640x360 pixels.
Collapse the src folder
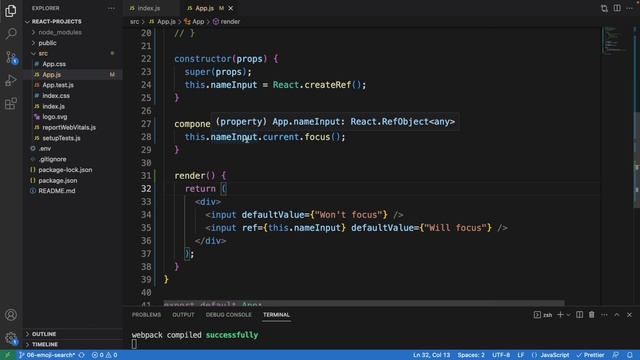pos(43,53)
